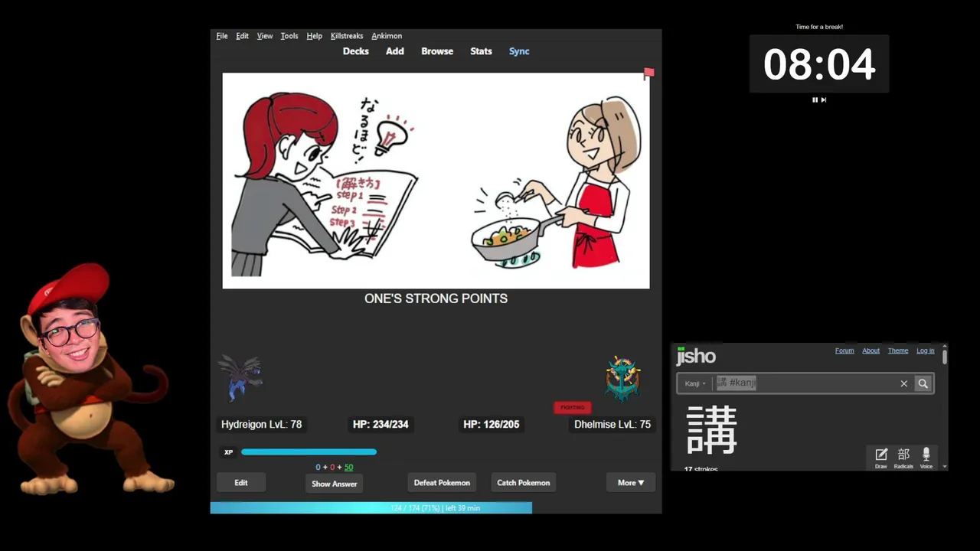
Task: Click the XP progress bar
Action: [309, 452]
